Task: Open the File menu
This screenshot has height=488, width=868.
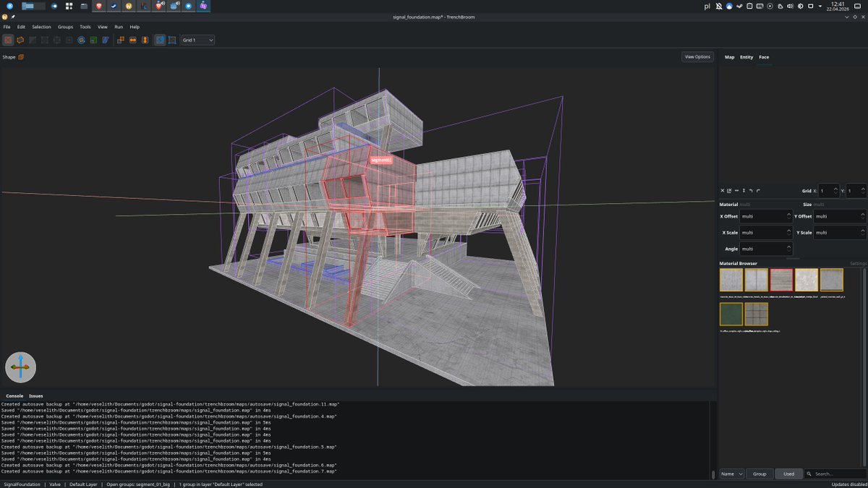Action: pos(7,27)
